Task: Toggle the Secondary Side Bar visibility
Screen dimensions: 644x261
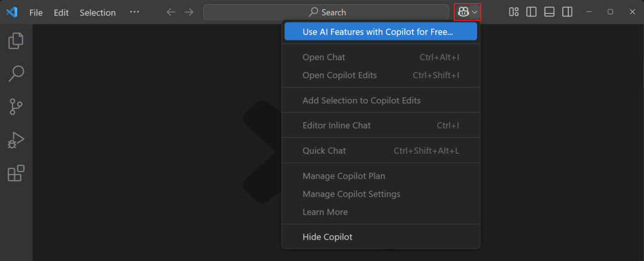Action: click(x=567, y=13)
